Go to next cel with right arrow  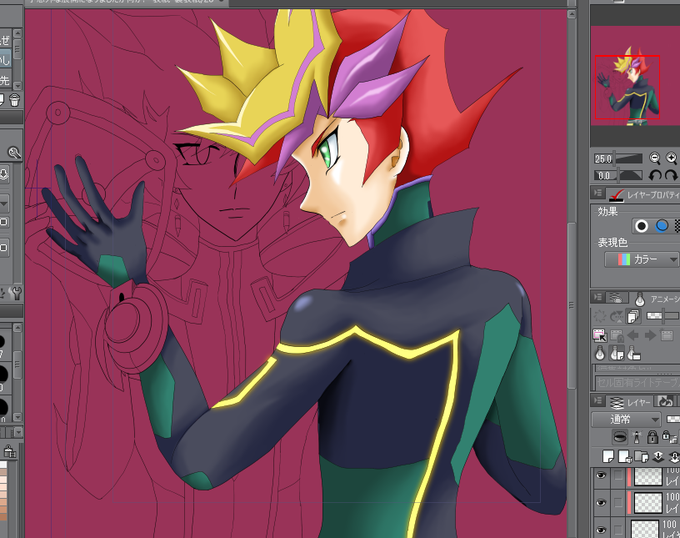pyautogui.click(x=650, y=335)
